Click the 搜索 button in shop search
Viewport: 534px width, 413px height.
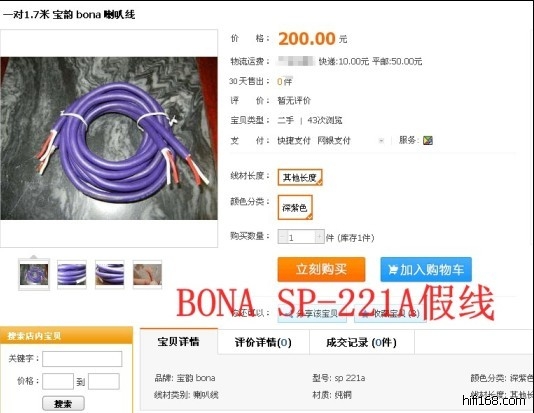[x=63, y=404]
